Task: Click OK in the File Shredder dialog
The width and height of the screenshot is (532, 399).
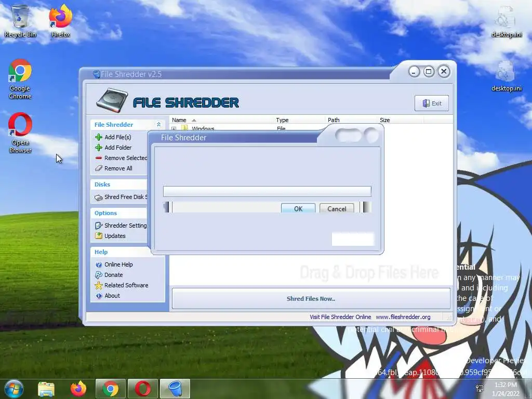Action: click(x=298, y=208)
